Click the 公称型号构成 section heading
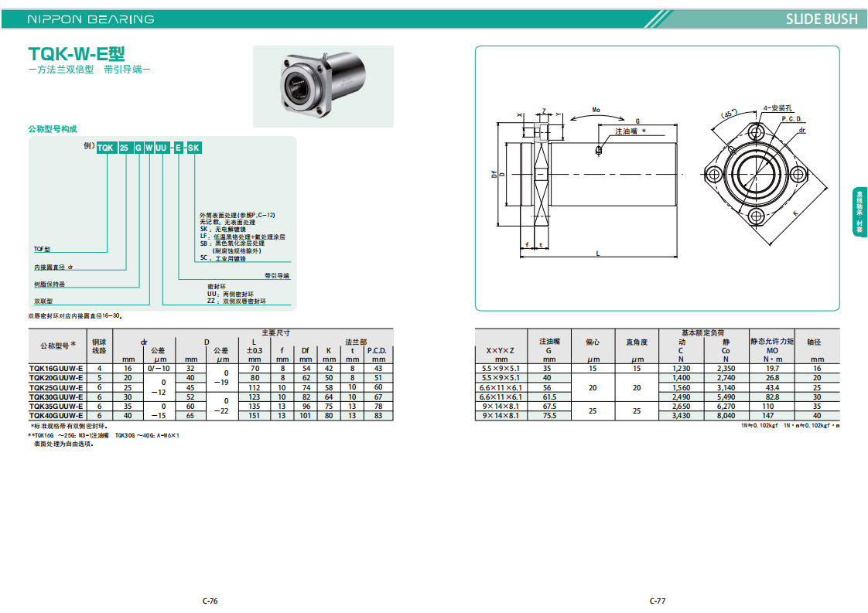The image size is (868, 613). 53,129
